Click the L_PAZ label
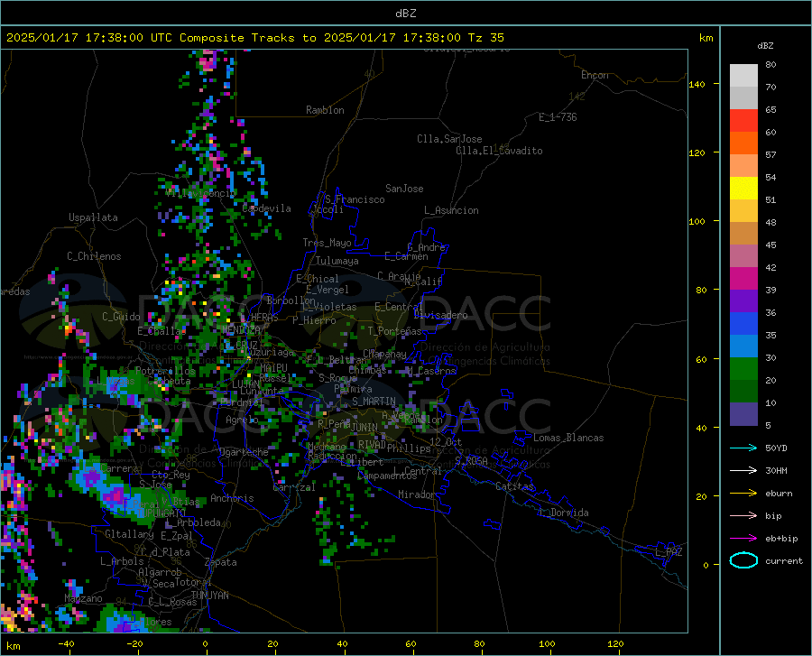The image size is (812, 656). pyautogui.click(x=669, y=552)
